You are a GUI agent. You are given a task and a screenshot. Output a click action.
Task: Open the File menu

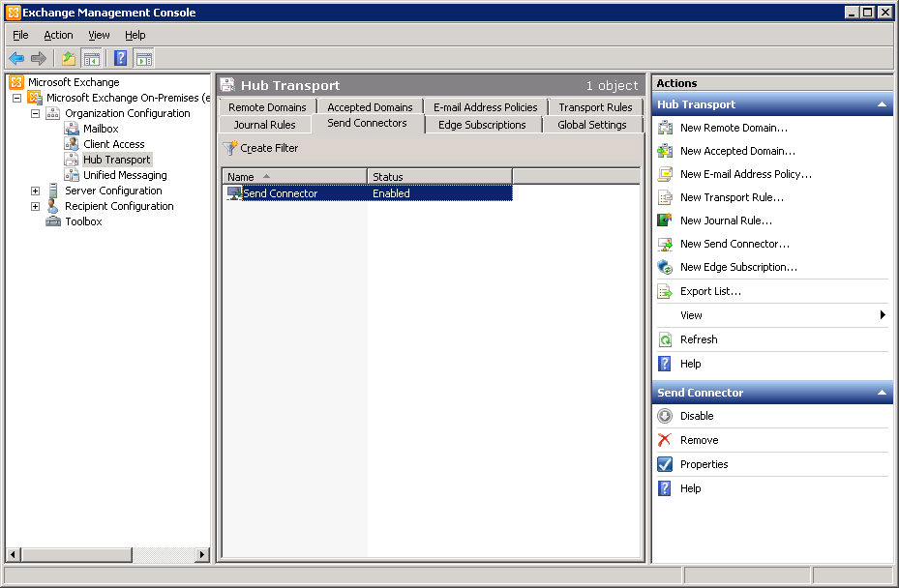pyautogui.click(x=20, y=35)
